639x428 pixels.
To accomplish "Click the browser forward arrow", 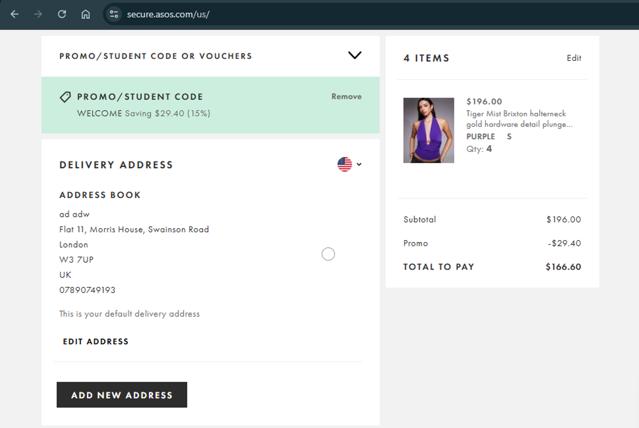I will 38,15.
